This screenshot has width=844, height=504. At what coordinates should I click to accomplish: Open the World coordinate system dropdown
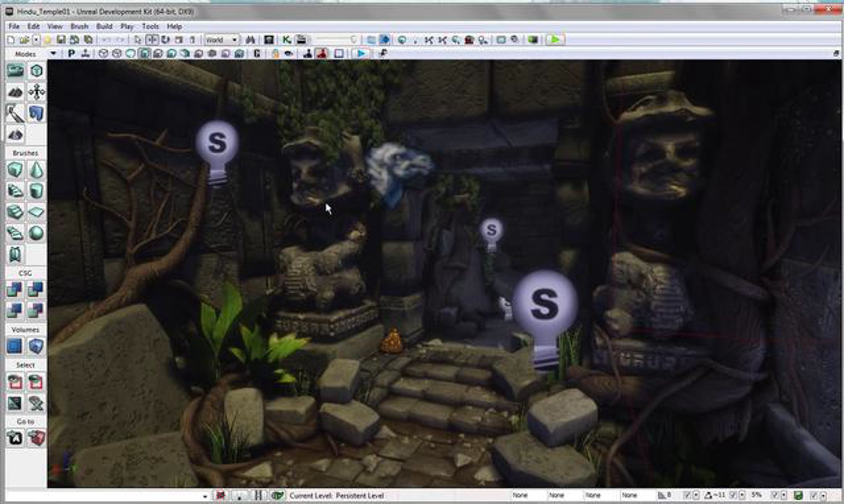coord(222,40)
